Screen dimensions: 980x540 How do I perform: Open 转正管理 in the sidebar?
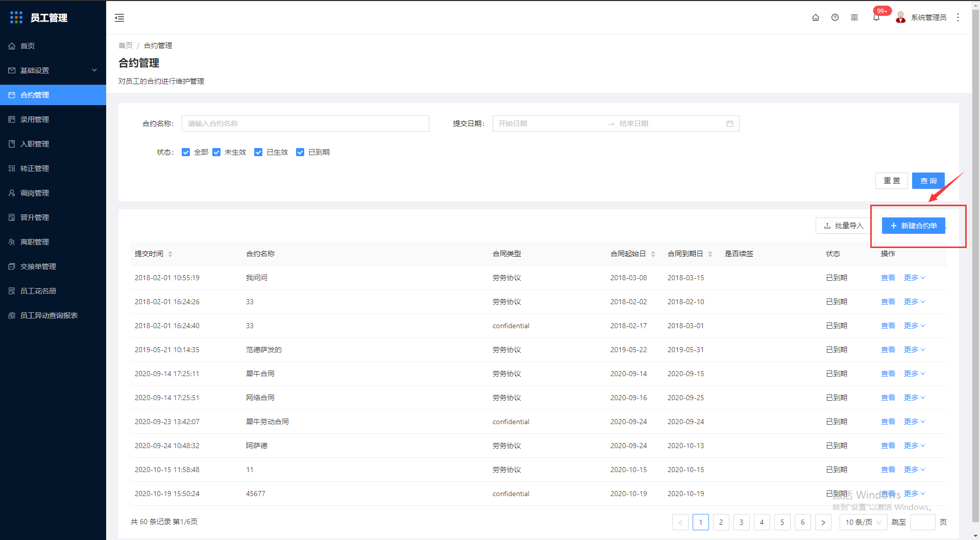pos(53,168)
